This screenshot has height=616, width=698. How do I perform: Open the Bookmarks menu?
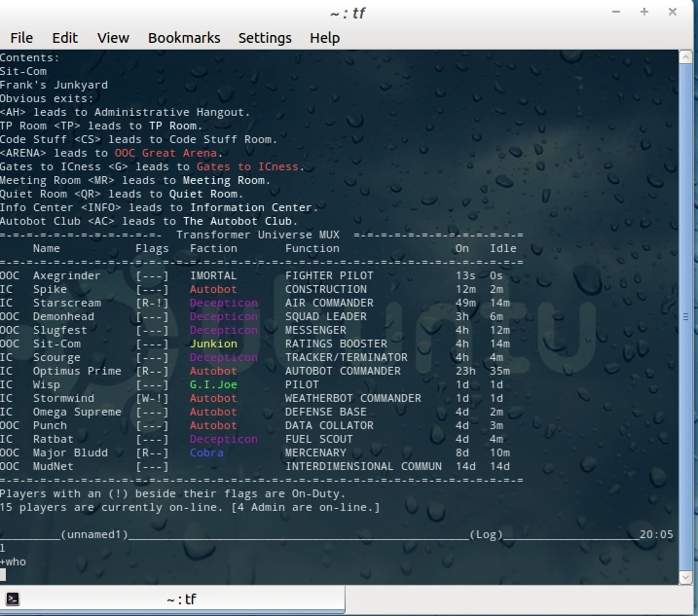point(184,38)
